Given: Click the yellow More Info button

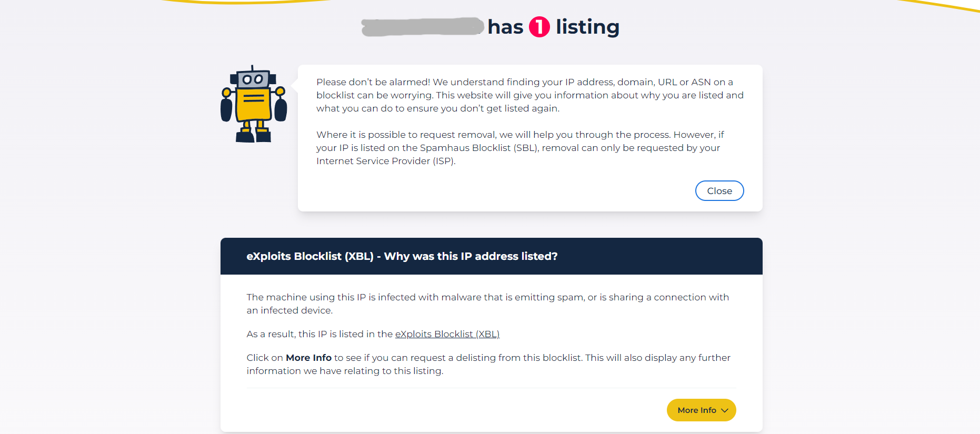Looking at the screenshot, I should [701, 410].
